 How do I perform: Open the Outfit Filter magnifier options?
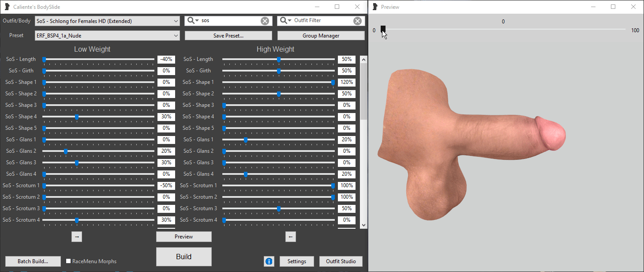(286, 21)
